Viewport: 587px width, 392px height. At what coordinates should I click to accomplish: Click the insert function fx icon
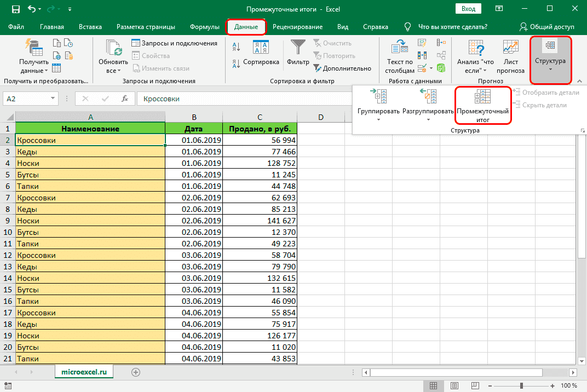pyautogui.click(x=125, y=99)
